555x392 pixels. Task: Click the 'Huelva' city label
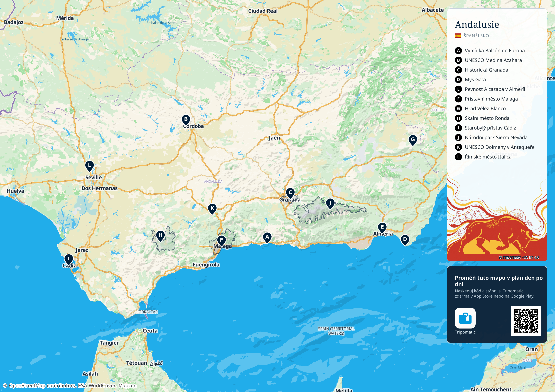[16, 191]
